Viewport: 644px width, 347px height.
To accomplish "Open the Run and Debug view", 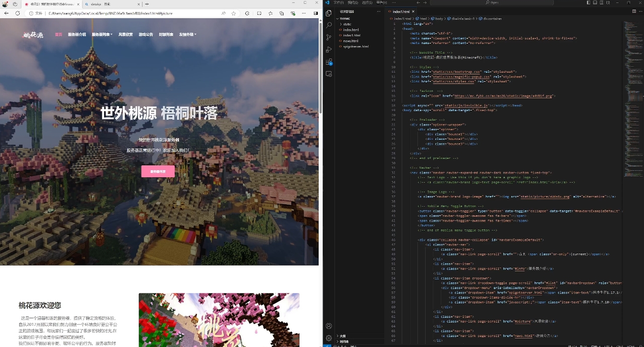I will point(329,49).
